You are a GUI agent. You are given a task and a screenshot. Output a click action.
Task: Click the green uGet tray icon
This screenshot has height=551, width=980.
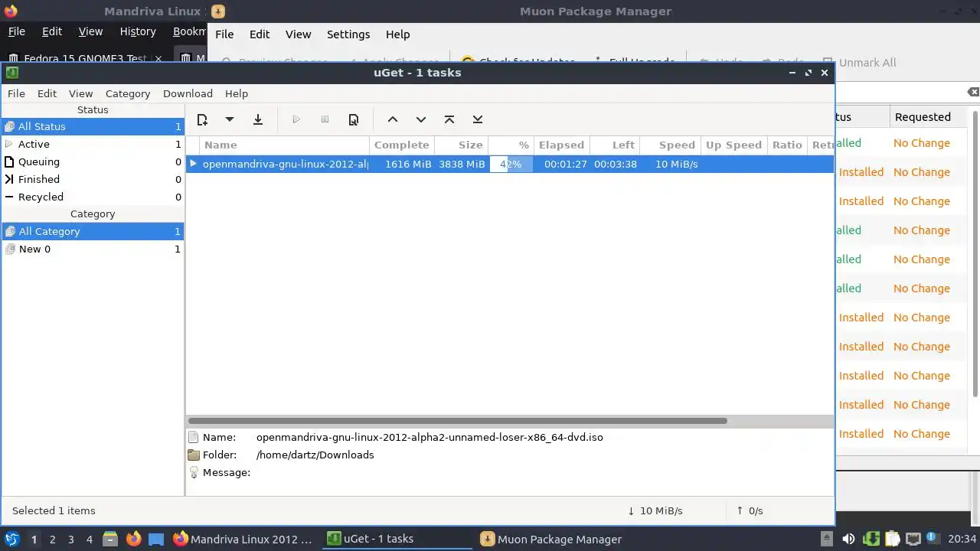(x=871, y=539)
